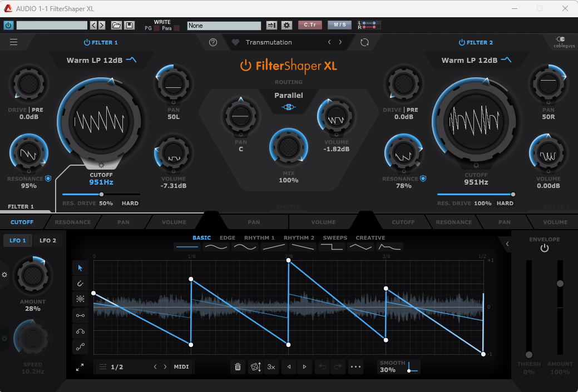578x392 pixels.
Task: Collapse the Envelope panel chevron
Action: point(507,244)
